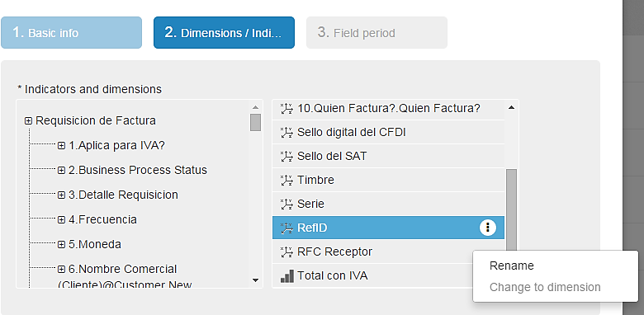Expand the 3.Detalle Requisicion tree node
The width and height of the screenshot is (644, 315).
[61, 195]
